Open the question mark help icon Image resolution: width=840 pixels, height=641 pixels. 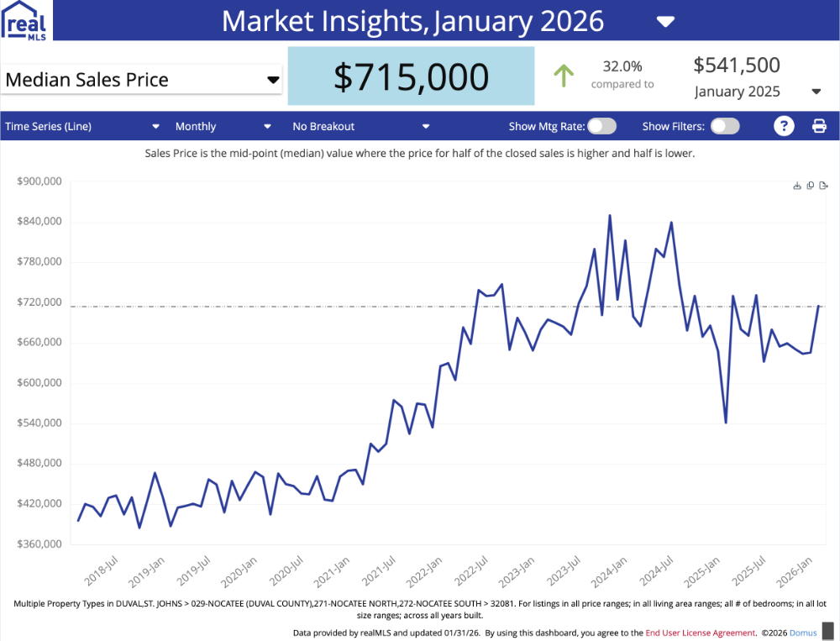[x=784, y=125]
